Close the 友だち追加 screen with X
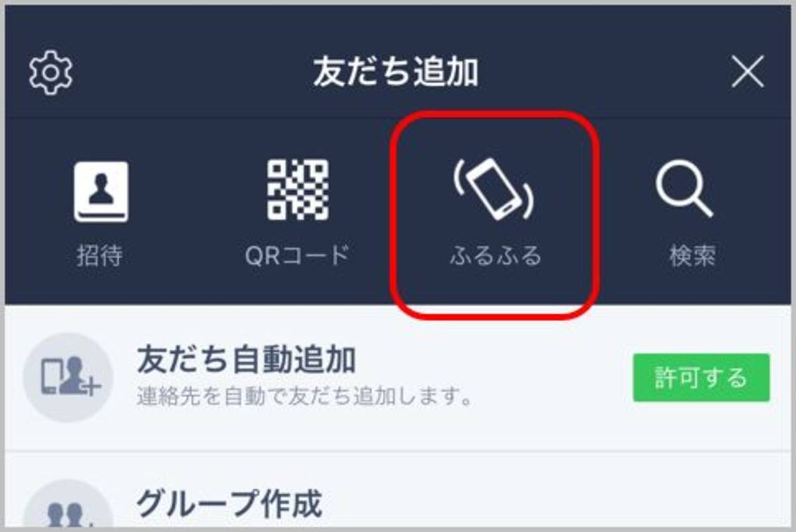Viewport: 796px width, 532px height. coord(748,72)
